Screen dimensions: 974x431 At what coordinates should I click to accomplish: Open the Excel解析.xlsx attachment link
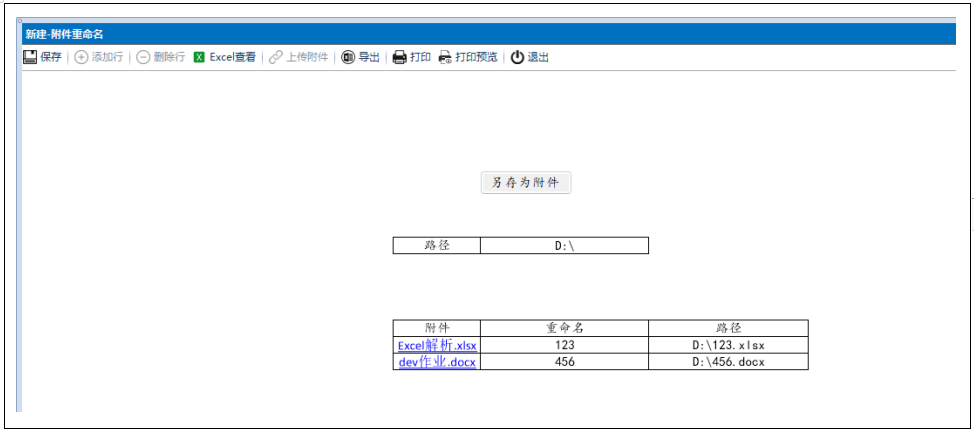(x=437, y=346)
